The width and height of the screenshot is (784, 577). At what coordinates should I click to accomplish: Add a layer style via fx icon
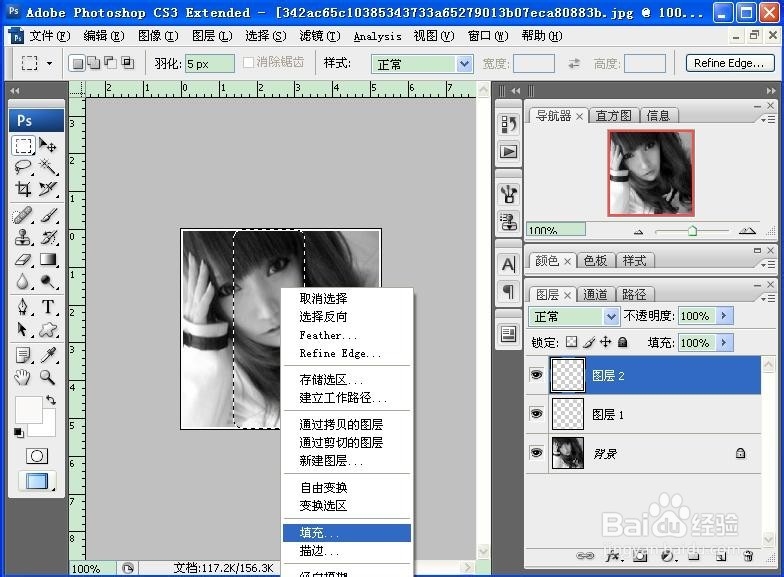(614, 556)
